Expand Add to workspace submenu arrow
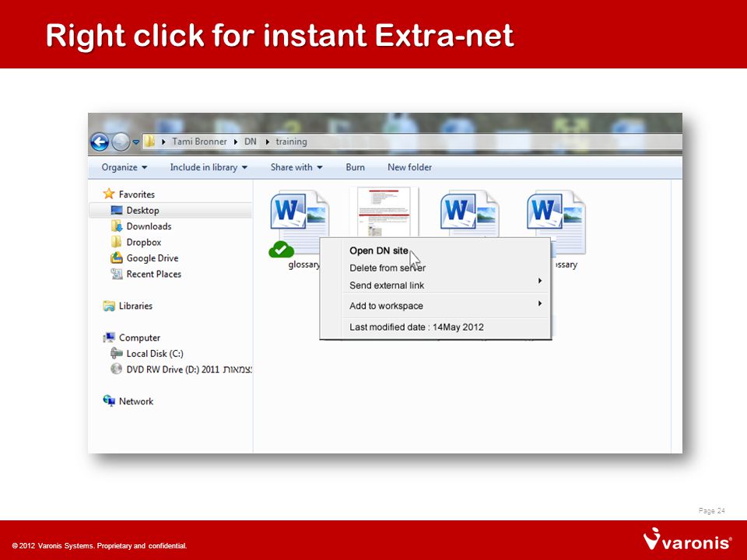This screenshot has height=560, width=747. click(x=540, y=303)
